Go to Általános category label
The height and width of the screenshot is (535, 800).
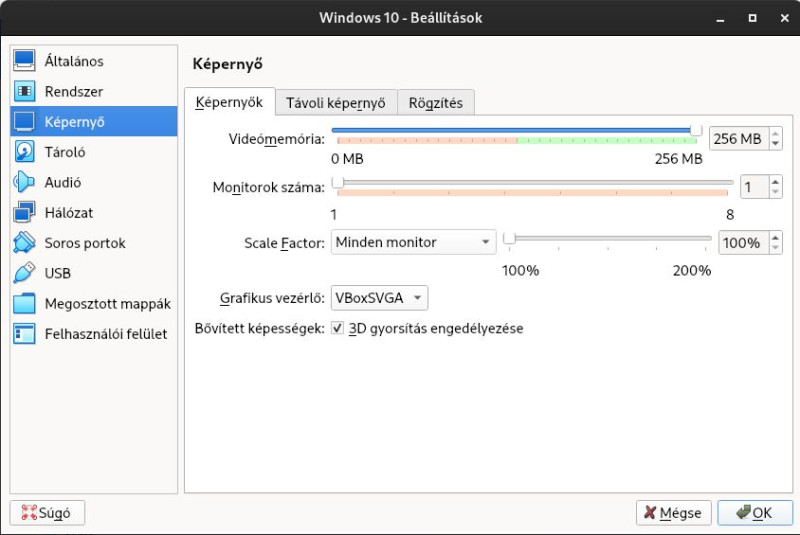pos(74,61)
